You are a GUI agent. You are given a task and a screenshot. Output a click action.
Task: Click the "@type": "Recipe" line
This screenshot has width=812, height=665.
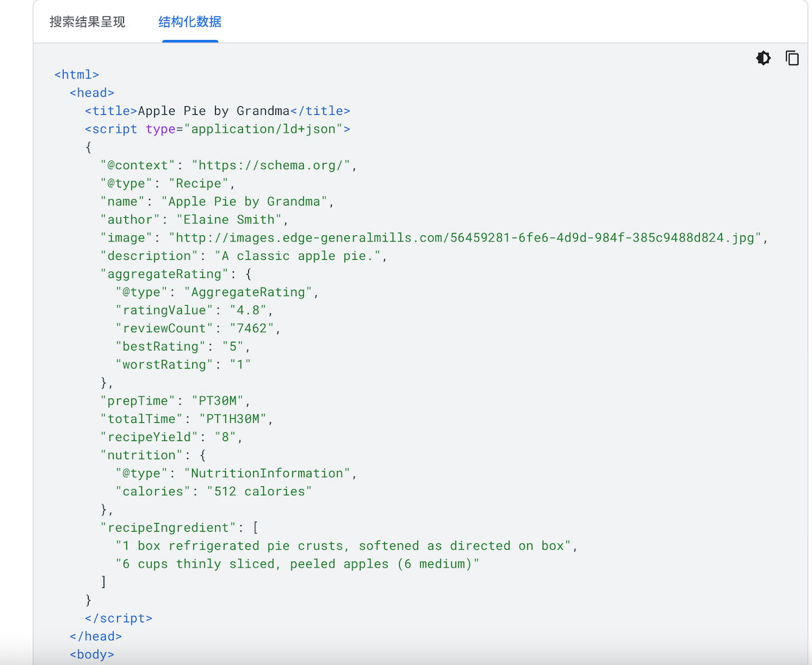tap(168, 183)
